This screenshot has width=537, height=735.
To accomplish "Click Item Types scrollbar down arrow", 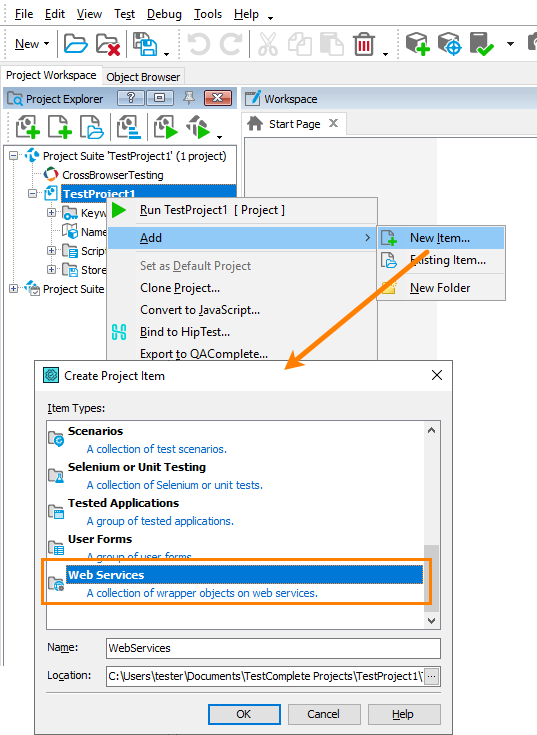I will 432,620.
